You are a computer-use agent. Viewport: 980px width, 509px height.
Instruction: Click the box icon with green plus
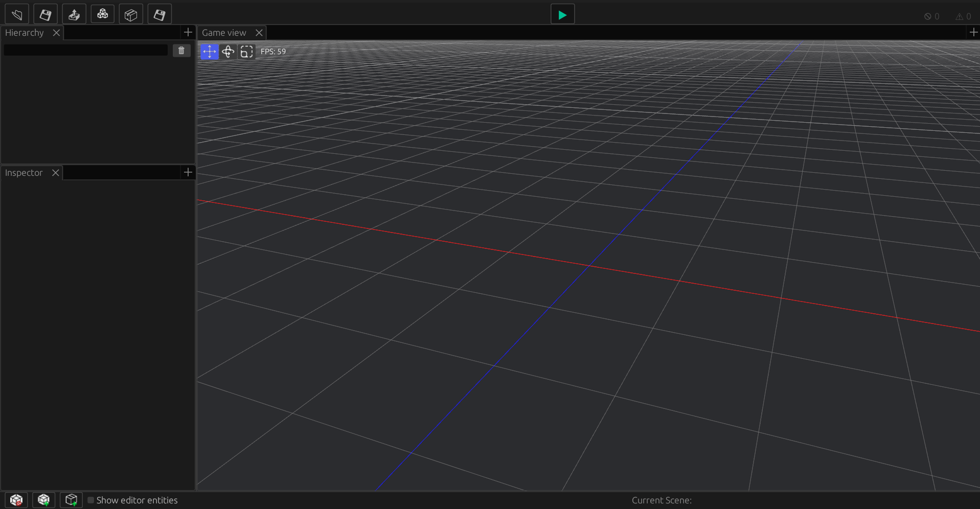(x=72, y=500)
